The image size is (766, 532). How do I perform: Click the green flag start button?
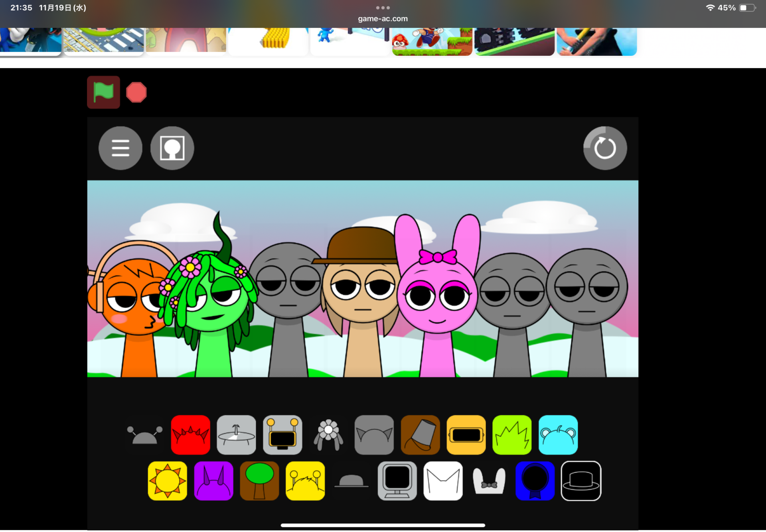pyautogui.click(x=103, y=93)
